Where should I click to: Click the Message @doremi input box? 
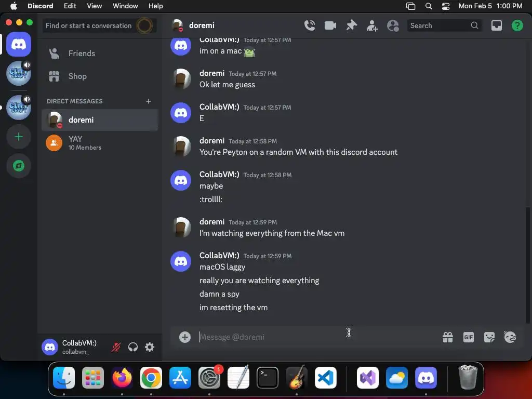[x=319, y=337]
